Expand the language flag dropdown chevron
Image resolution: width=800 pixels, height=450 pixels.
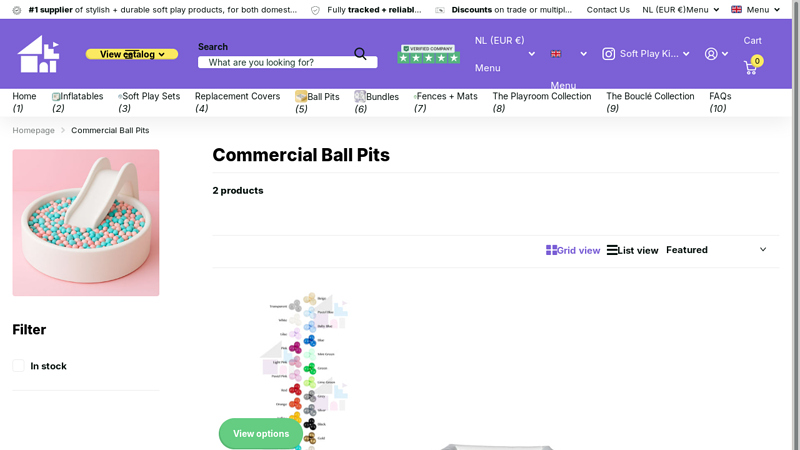tap(583, 54)
